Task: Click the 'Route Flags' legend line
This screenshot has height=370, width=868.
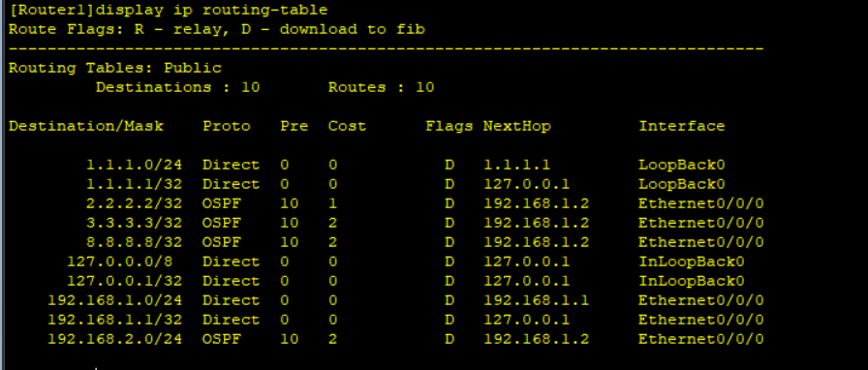Action: pos(217,29)
